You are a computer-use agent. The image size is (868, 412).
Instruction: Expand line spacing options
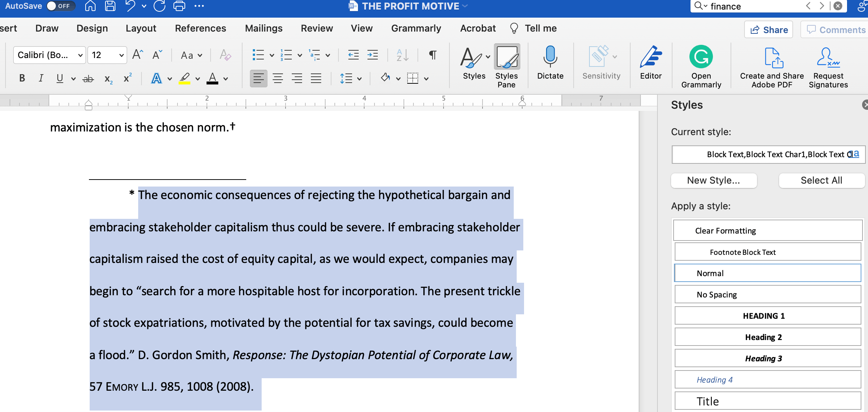coord(359,79)
